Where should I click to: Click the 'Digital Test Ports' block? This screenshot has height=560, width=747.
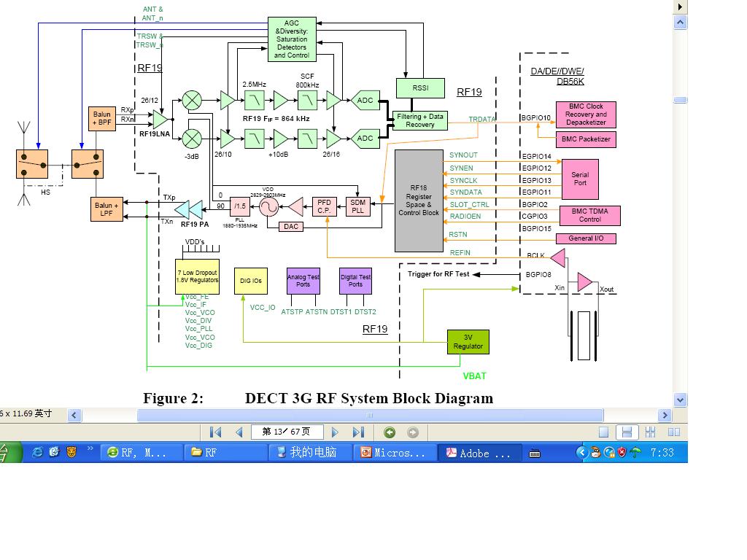point(355,281)
